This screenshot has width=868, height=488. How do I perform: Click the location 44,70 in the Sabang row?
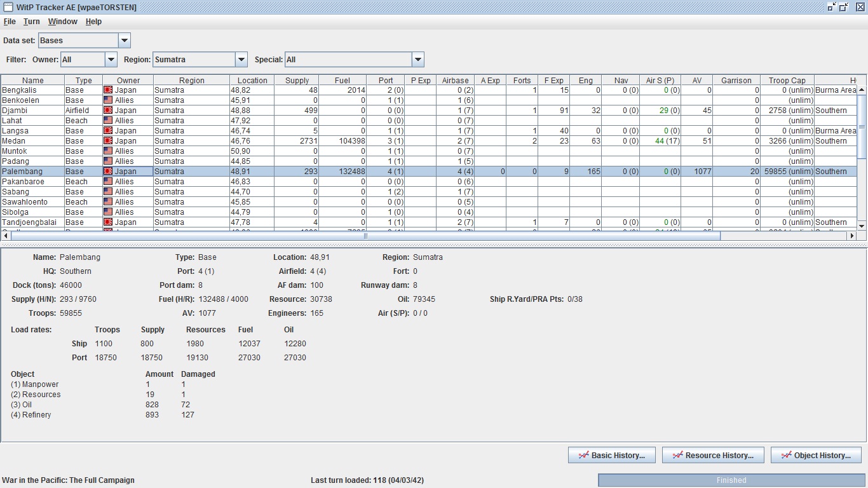tap(240, 192)
